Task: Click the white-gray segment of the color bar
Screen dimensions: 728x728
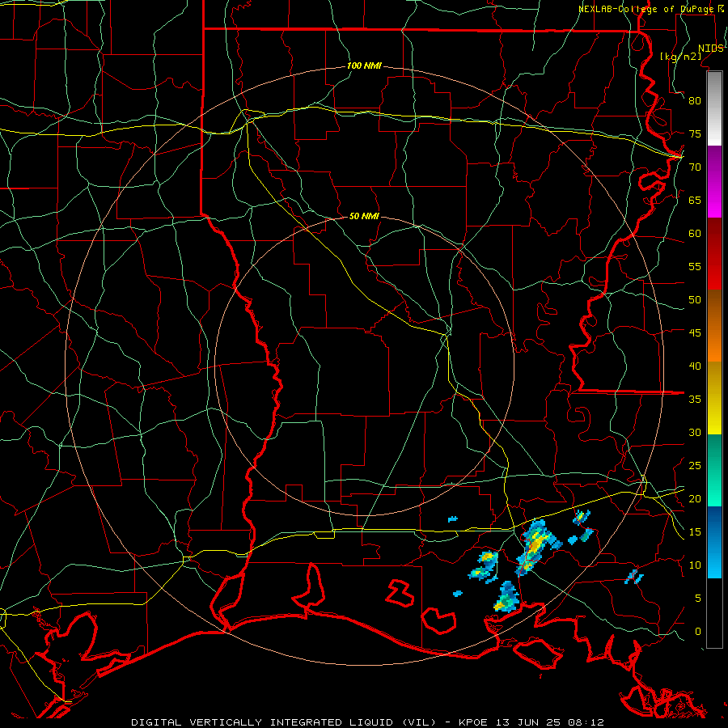Action: pyautogui.click(x=714, y=108)
